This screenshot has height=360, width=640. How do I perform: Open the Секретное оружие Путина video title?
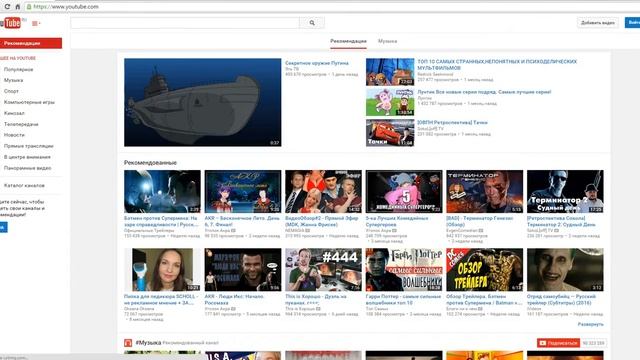[317, 63]
